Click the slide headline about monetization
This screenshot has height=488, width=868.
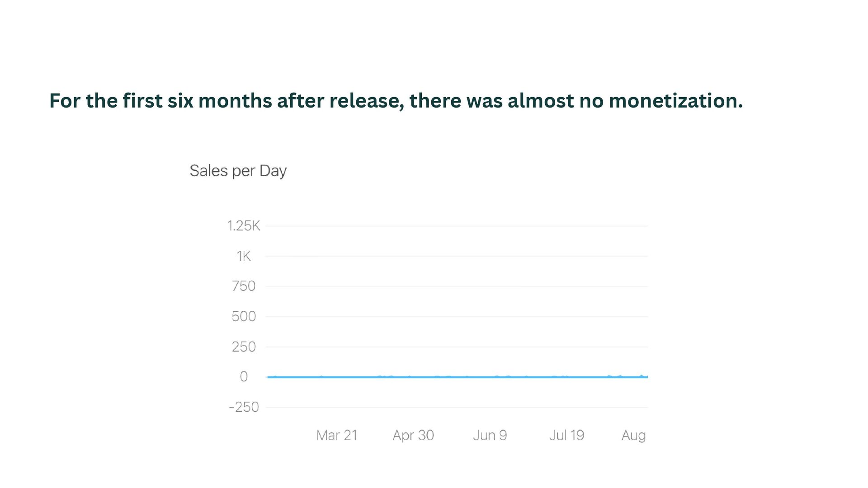coord(396,101)
